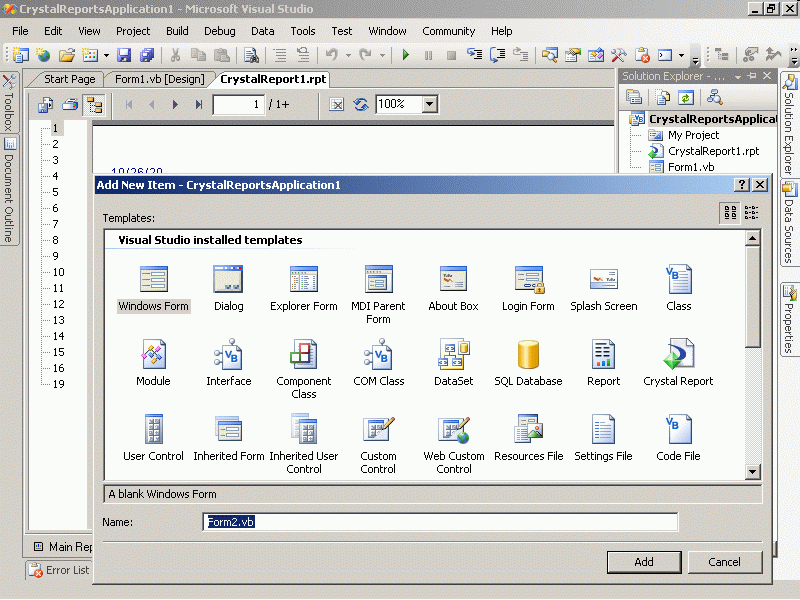The image size is (800, 600).
Task: Pick the Crystal Report template
Action: [x=678, y=363]
